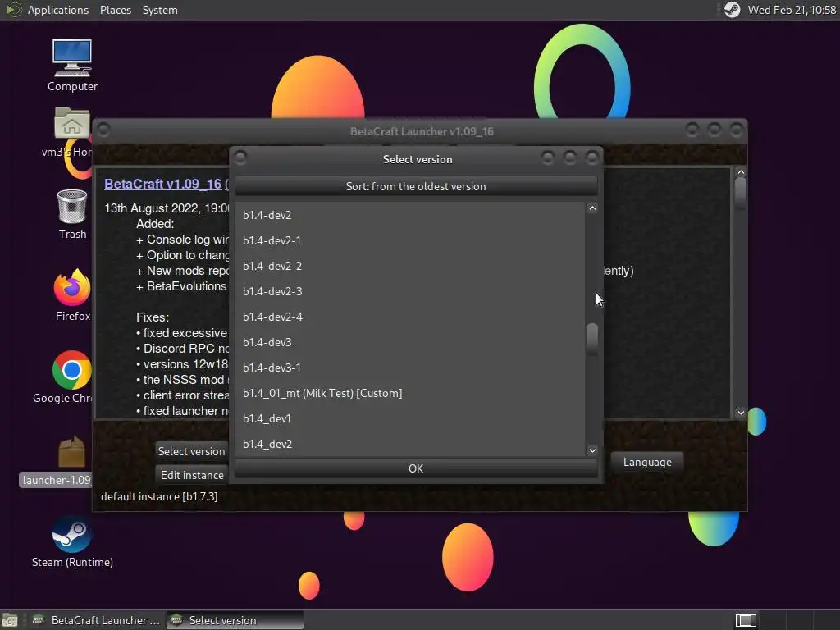Click the BetaCraft Launcher window menu button
Image resolution: width=840 pixels, height=630 pixels.
[x=103, y=130]
